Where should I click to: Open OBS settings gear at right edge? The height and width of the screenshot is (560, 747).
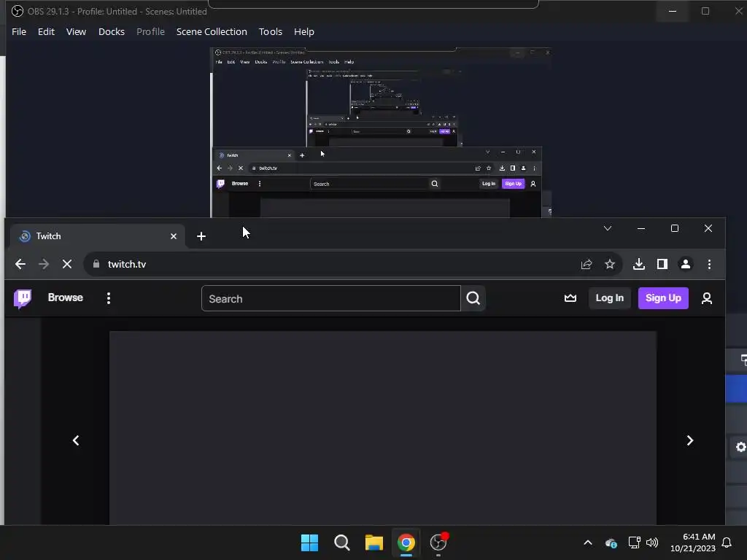pyautogui.click(x=741, y=447)
